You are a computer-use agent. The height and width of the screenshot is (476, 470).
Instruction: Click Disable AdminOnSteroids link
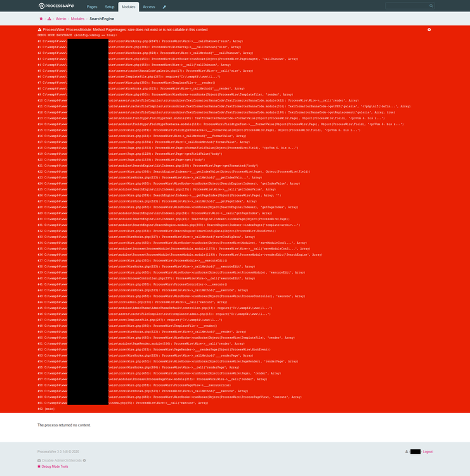(x=62, y=461)
